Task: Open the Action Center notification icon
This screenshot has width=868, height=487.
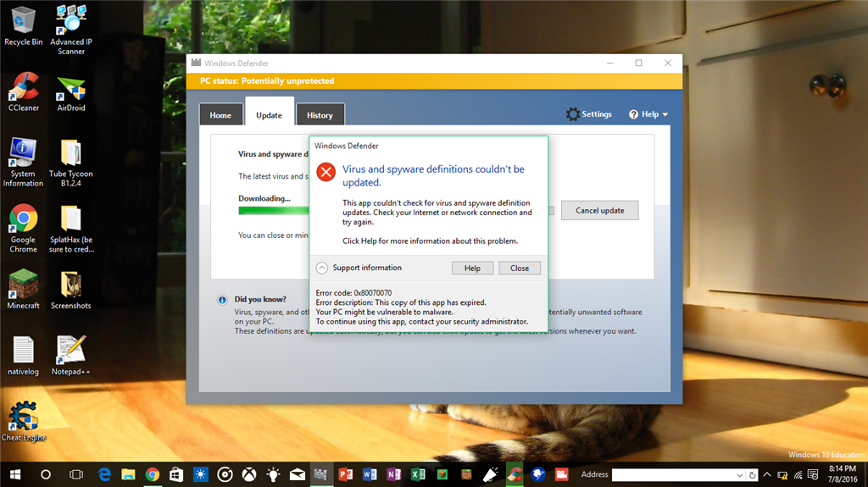Action: click(813, 474)
